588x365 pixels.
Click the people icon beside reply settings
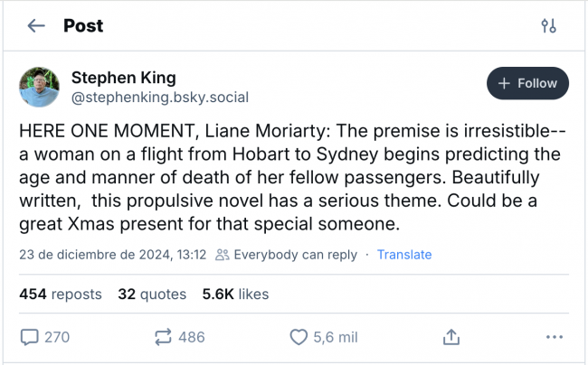(223, 255)
